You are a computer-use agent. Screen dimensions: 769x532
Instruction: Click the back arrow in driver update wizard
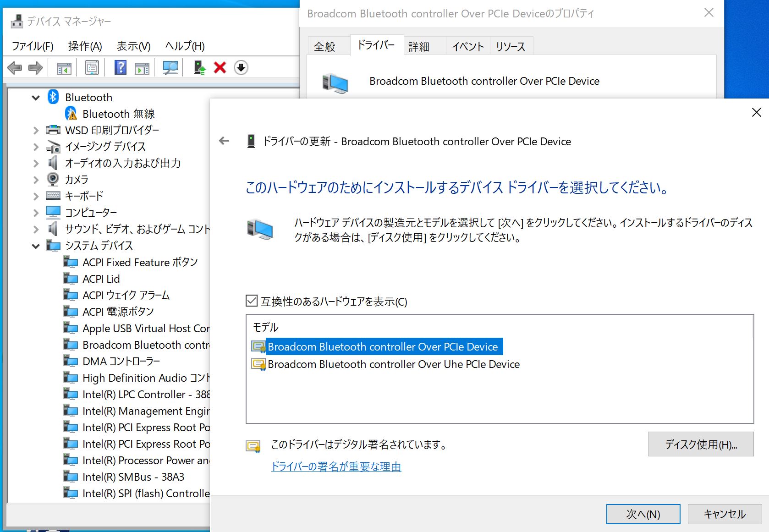coord(224,141)
